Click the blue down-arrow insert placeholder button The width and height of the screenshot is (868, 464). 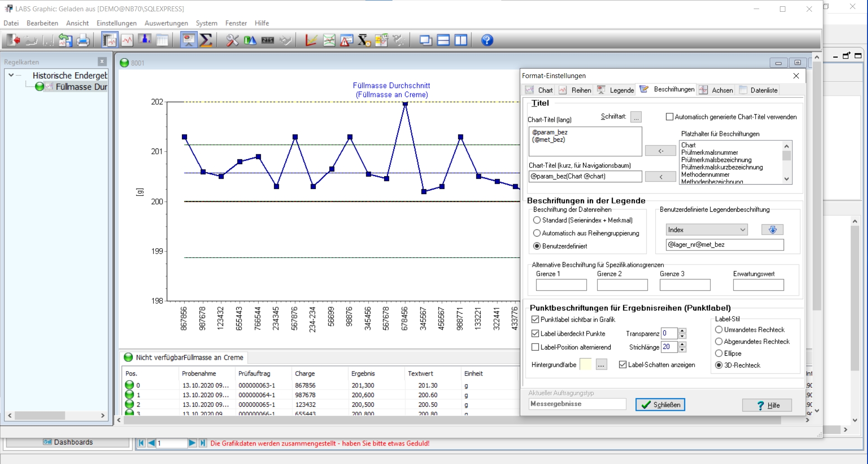point(772,230)
